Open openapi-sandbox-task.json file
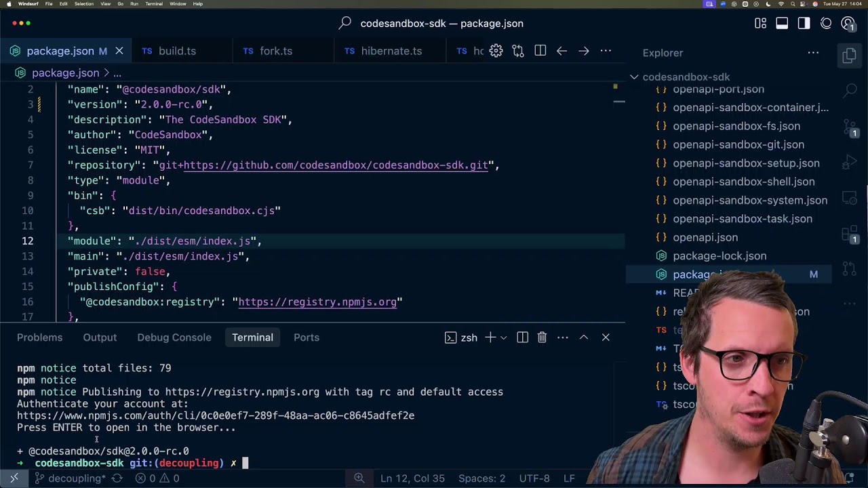The width and height of the screenshot is (868, 488). (x=743, y=219)
